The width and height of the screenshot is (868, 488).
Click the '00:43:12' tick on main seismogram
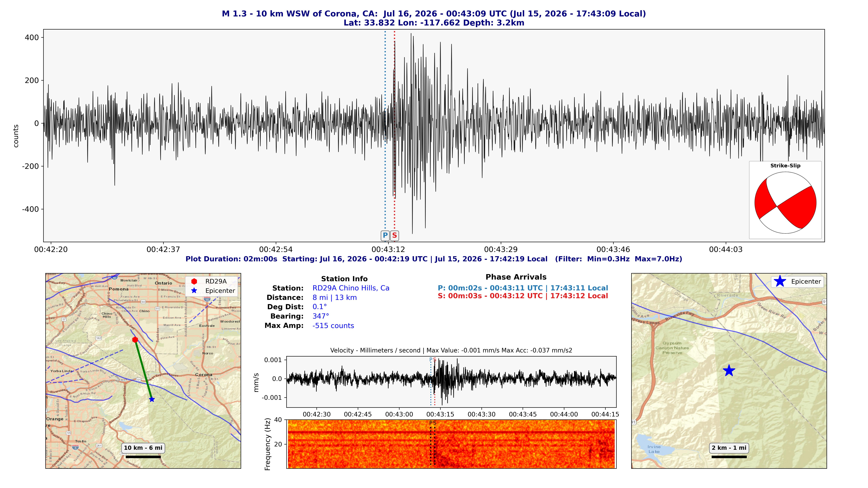click(x=388, y=250)
